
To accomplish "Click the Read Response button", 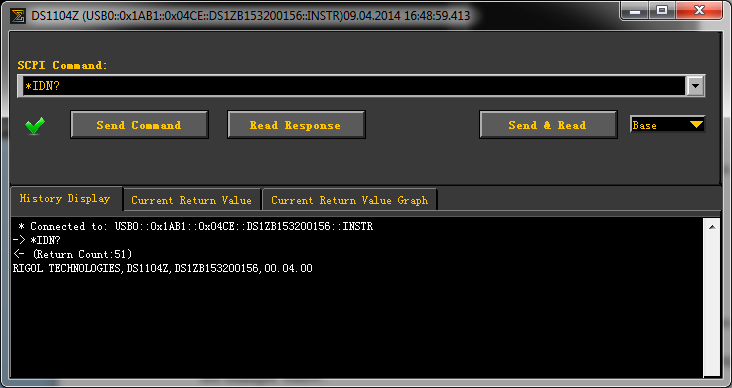I will coord(296,125).
